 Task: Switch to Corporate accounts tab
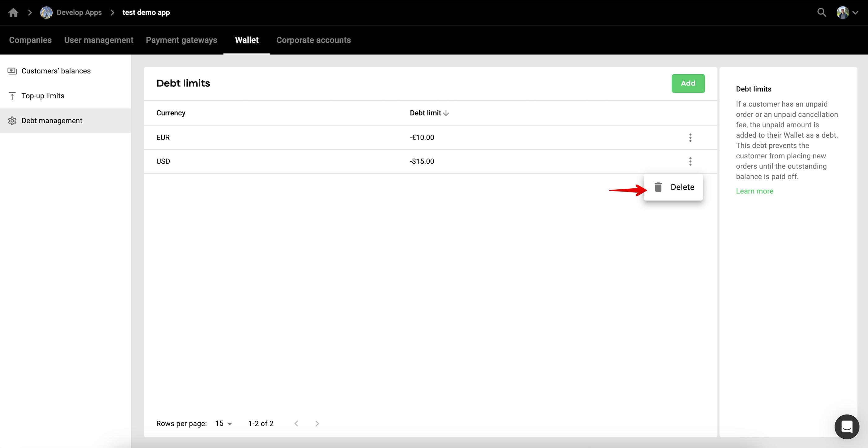coord(313,40)
